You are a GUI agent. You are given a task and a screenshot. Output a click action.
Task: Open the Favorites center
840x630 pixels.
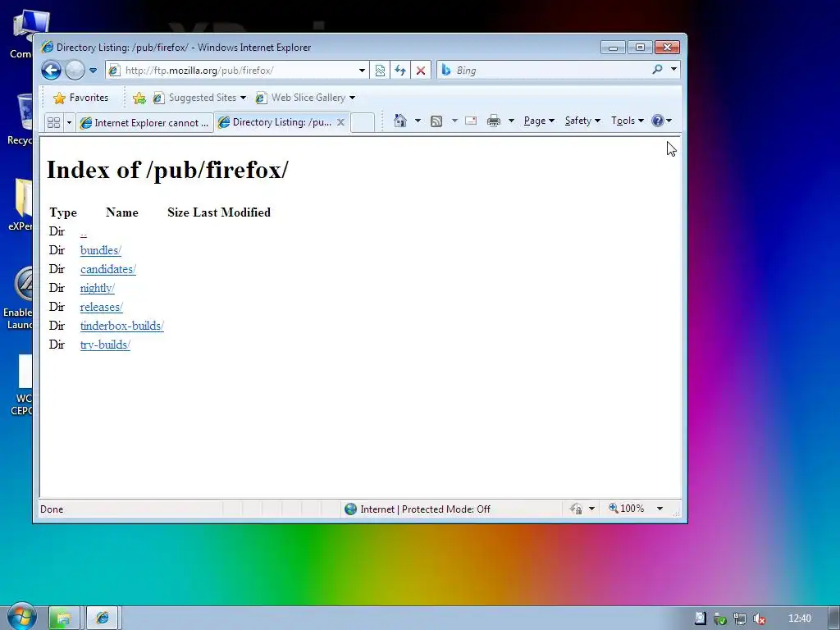tap(81, 98)
